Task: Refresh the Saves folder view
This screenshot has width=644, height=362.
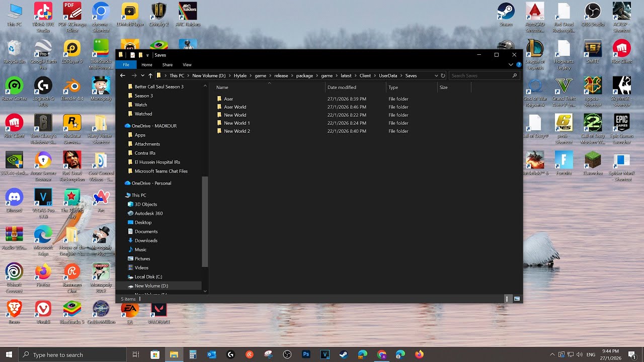Action: 443,75
